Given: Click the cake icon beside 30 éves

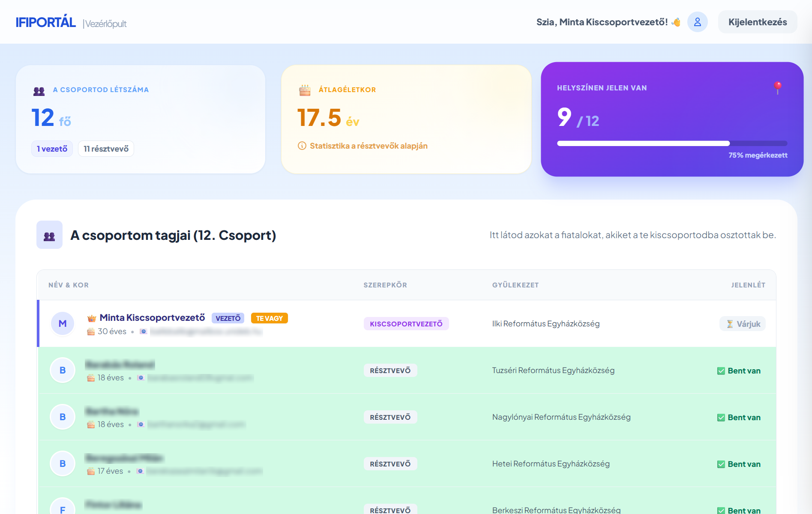Looking at the screenshot, I should [x=91, y=332].
